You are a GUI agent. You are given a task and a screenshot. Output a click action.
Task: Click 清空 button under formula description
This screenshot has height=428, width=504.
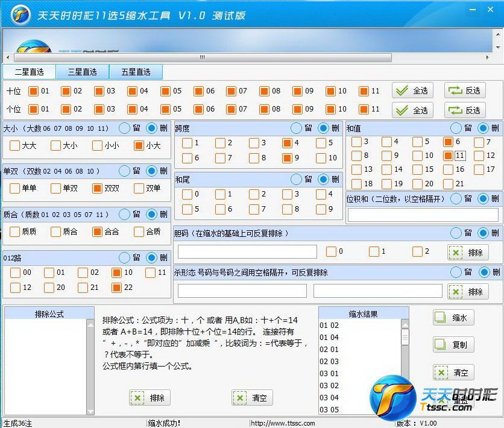(x=252, y=398)
